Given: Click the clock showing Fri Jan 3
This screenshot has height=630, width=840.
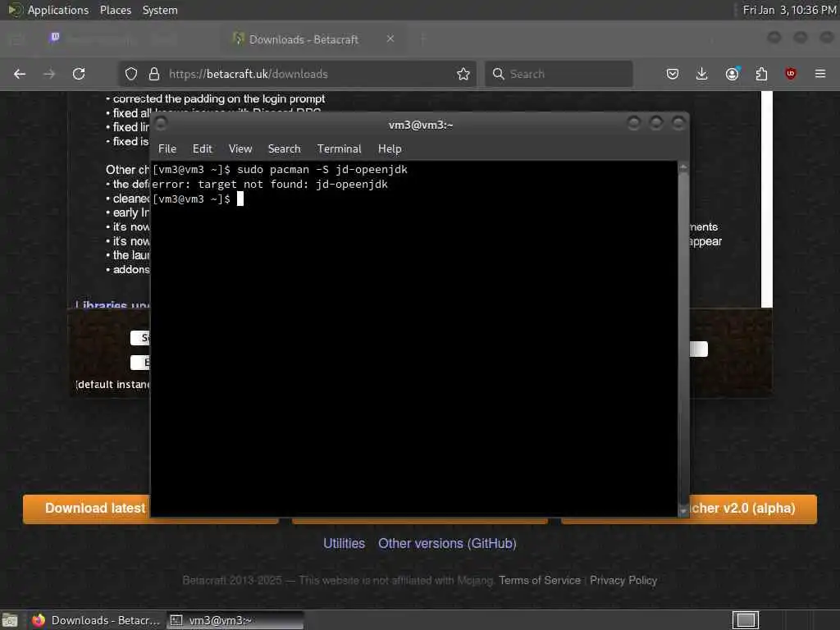Looking at the screenshot, I should (789, 10).
